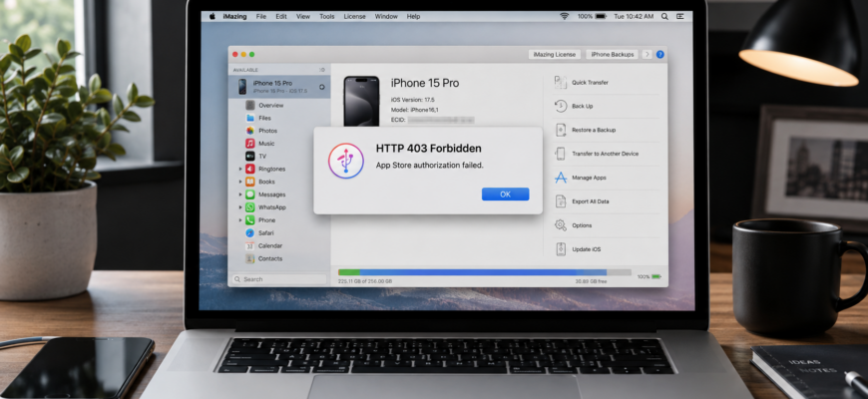Expand the Books tree row
The height and width of the screenshot is (399, 868).
pos(240,182)
